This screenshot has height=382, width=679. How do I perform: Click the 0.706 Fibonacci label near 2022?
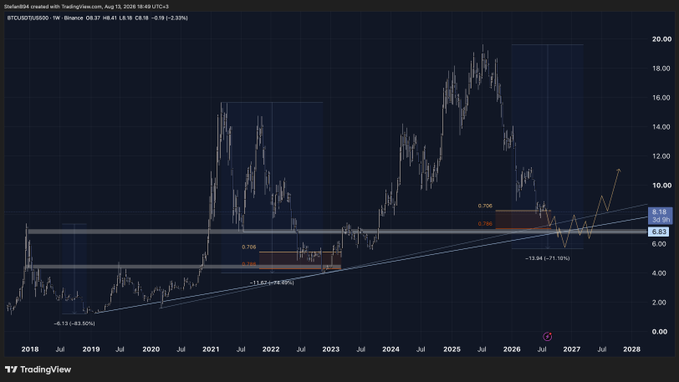pos(249,247)
